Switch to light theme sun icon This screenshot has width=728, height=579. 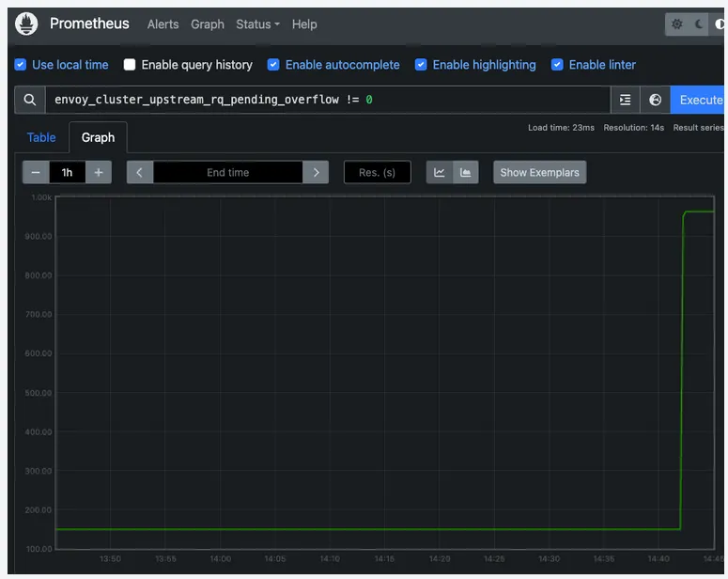click(x=677, y=24)
